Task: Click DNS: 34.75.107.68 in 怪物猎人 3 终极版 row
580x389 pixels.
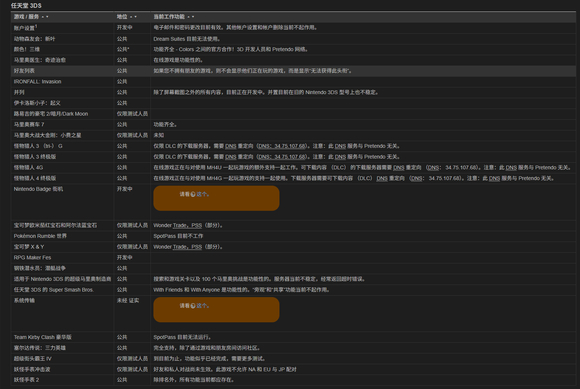Action: [x=283, y=157]
